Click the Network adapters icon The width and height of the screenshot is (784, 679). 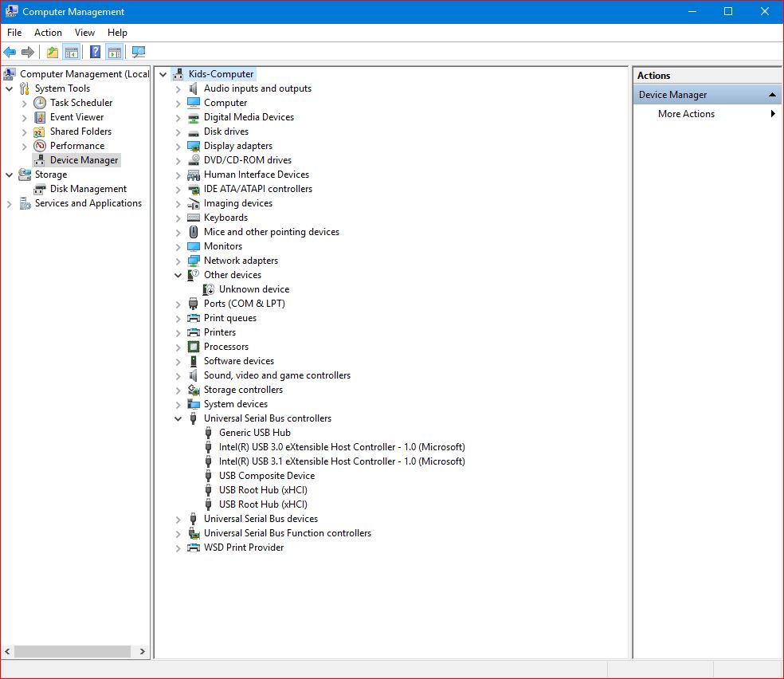tap(193, 261)
